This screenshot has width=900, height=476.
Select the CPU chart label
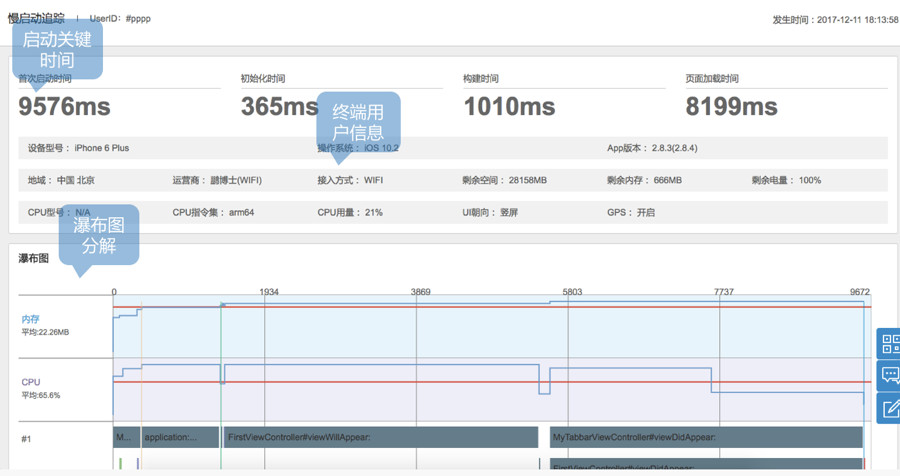click(x=31, y=382)
